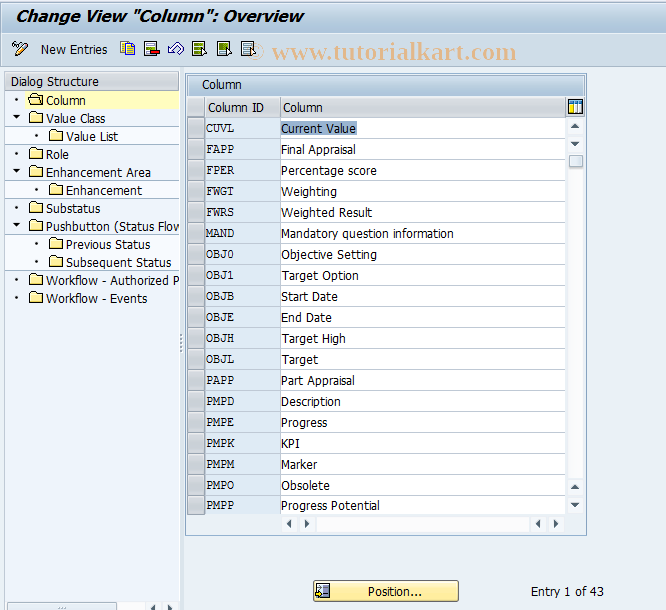Viewport: 666px width, 610px height.
Task: Click the New Entries button
Action: point(74,50)
